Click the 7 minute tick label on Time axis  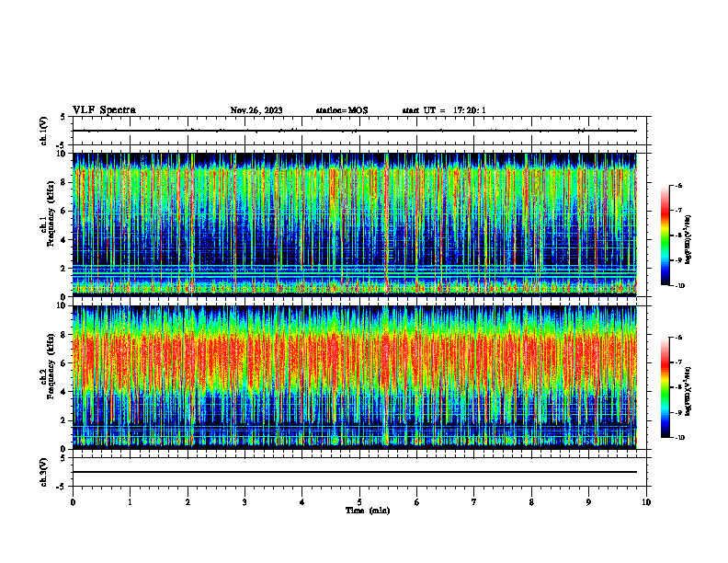(474, 502)
